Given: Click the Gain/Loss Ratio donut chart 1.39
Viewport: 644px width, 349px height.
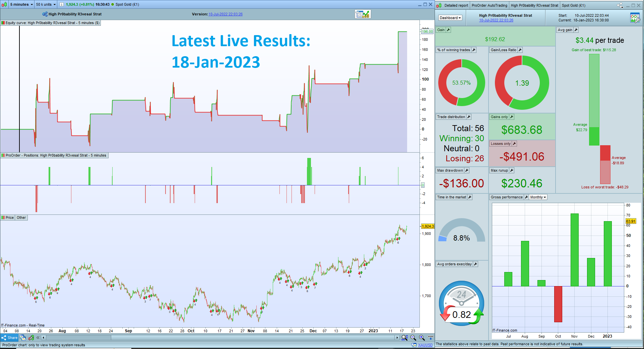Looking at the screenshot, I should [522, 83].
